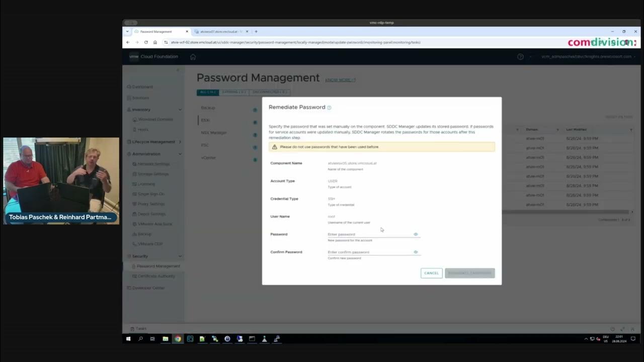Expand the Lifecycle Management sidebar section
The width and height of the screenshot is (644, 362).
[x=180, y=142]
